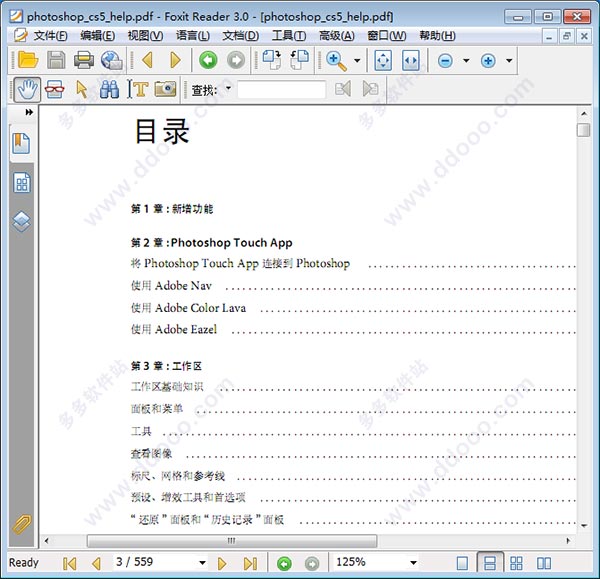This screenshot has height=579, width=600.
Task: Click the find text input field
Action: [281, 89]
